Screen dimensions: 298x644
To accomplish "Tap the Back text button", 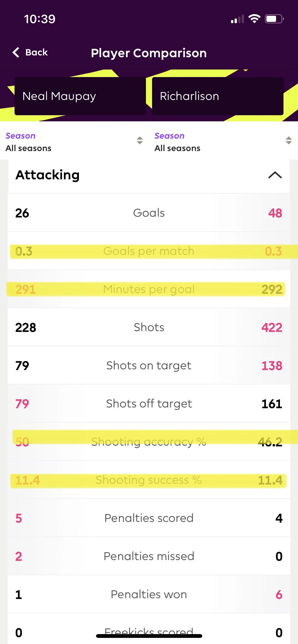I will click(x=36, y=52).
